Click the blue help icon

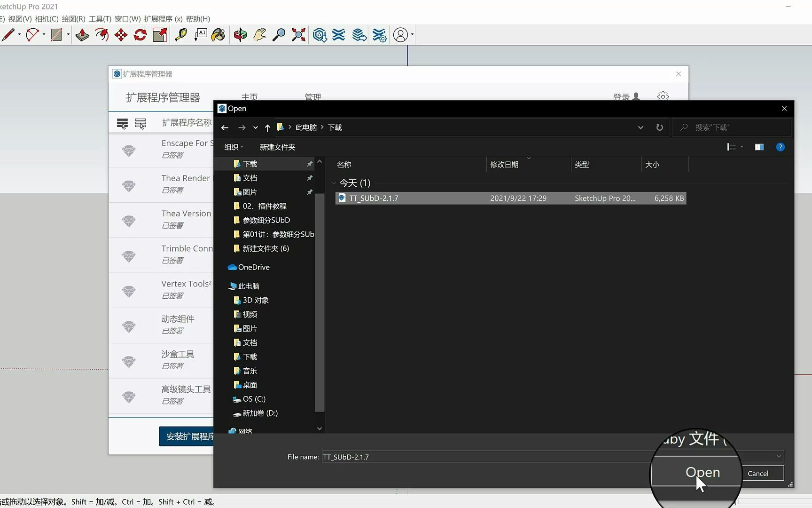pyautogui.click(x=780, y=147)
